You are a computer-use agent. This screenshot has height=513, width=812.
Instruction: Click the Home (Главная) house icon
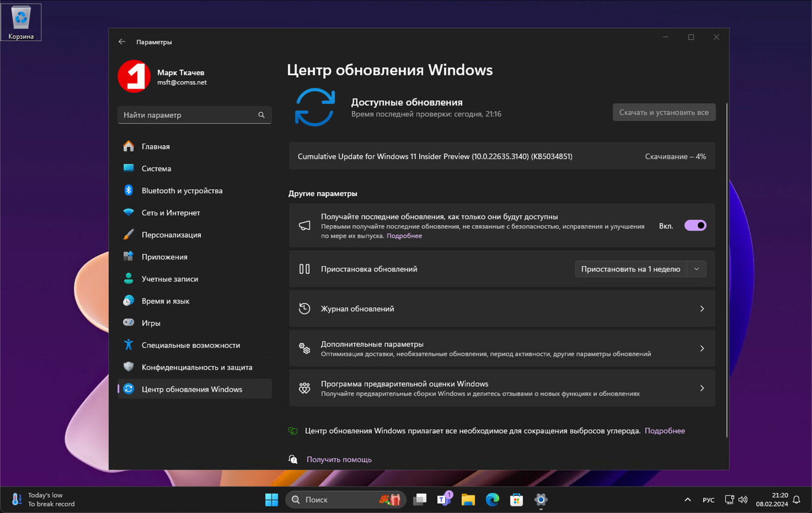(128, 146)
